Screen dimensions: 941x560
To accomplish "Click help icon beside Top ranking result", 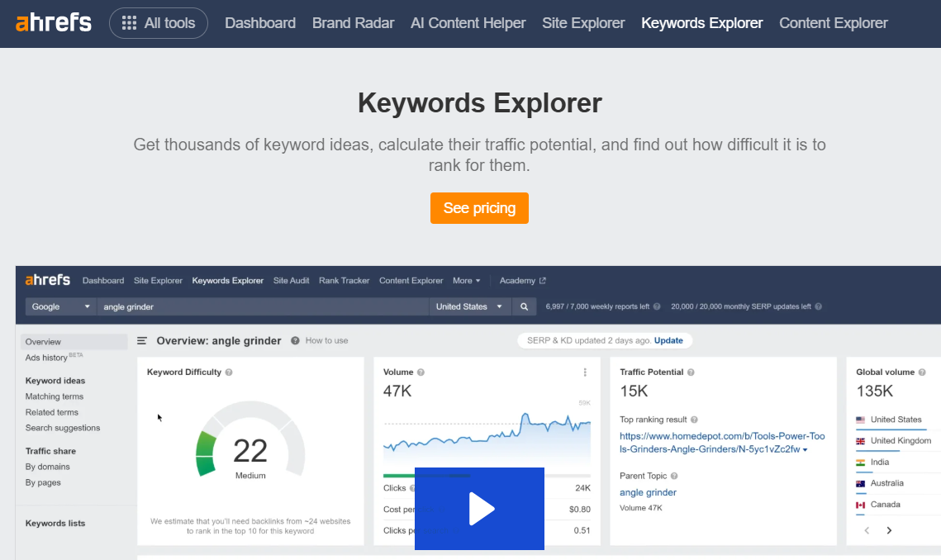I will [x=694, y=420].
